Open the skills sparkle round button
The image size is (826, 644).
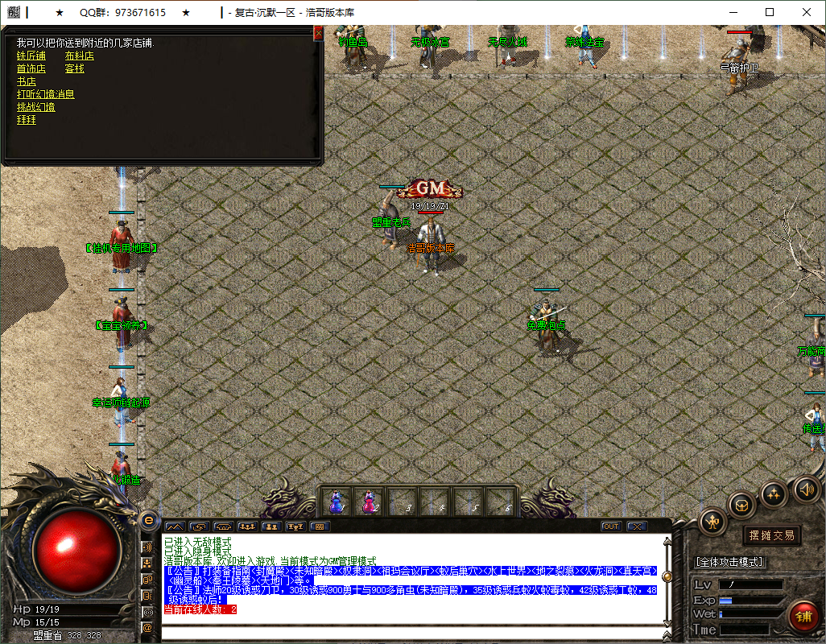(774, 494)
